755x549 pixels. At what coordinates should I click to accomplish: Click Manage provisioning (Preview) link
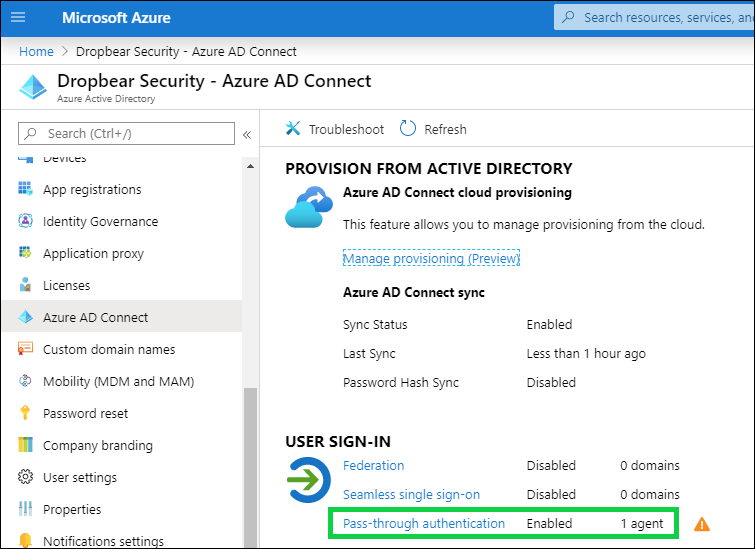[431, 258]
